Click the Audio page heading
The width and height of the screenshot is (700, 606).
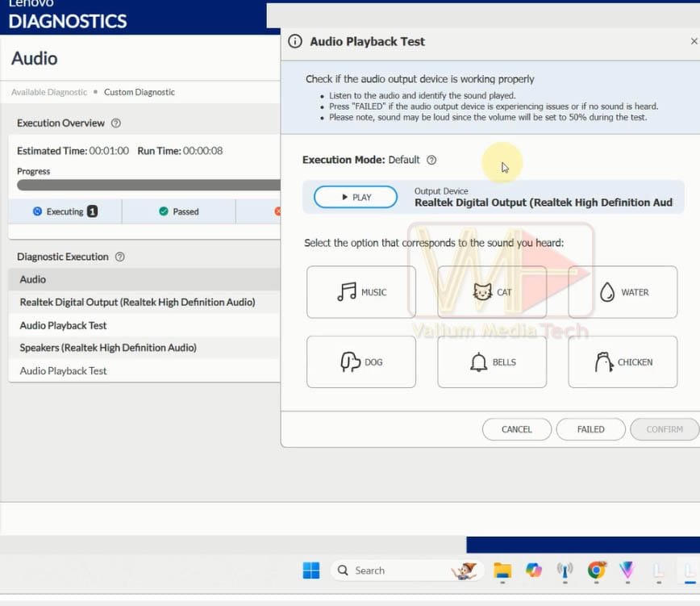click(x=35, y=58)
